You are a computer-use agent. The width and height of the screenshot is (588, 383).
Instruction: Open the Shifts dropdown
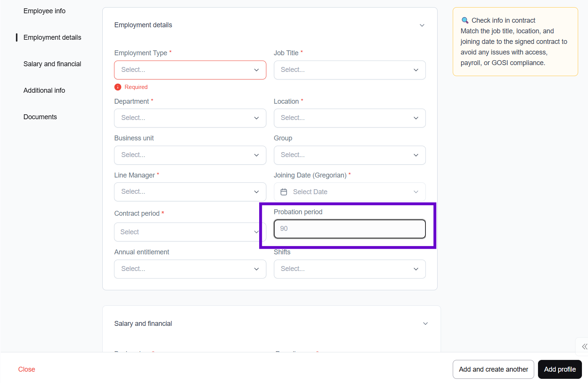[x=349, y=269]
